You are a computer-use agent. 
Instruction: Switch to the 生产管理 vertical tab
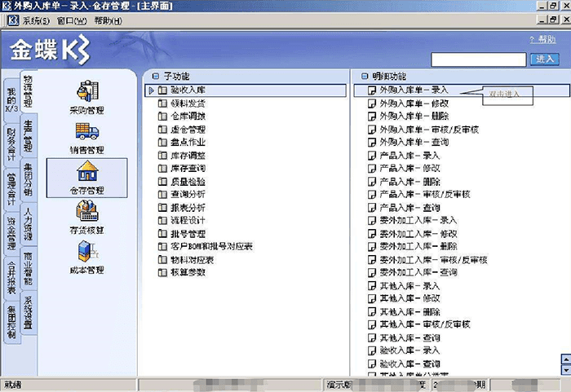tap(29, 136)
